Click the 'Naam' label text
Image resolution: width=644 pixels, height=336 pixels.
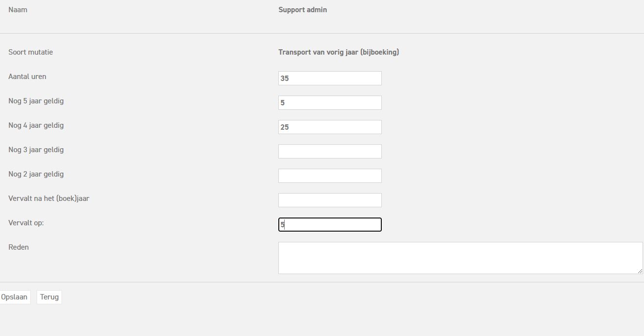[x=18, y=10]
